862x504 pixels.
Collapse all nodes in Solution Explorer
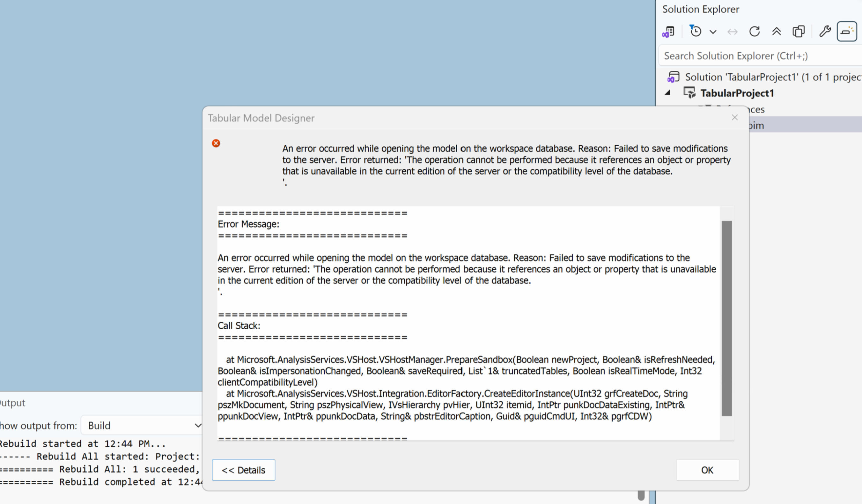click(x=777, y=32)
